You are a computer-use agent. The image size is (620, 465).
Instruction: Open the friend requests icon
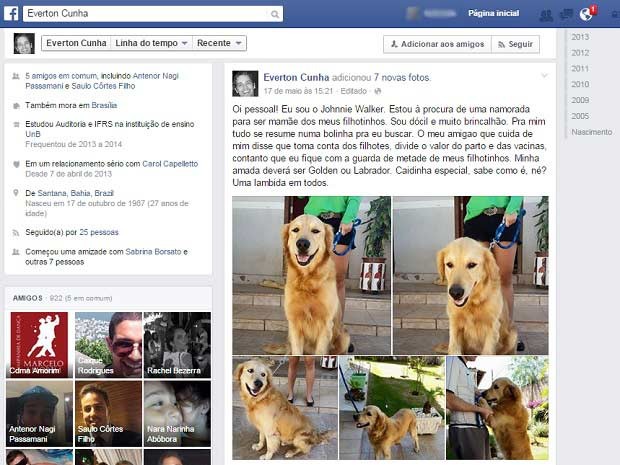(546, 15)
